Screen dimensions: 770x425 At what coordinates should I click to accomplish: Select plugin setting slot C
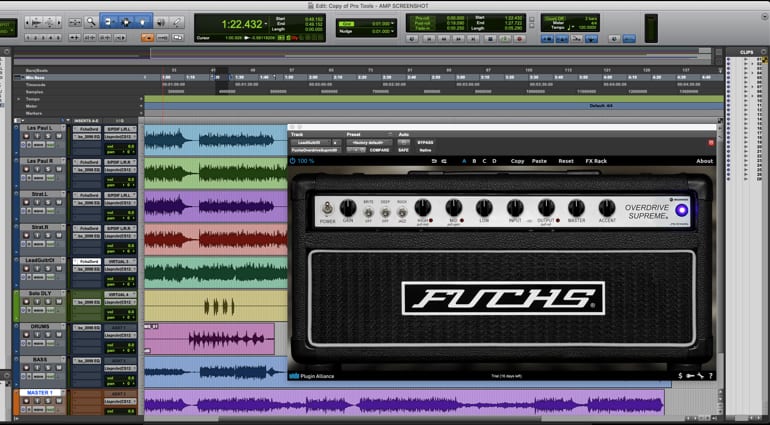tap(484, 161)
